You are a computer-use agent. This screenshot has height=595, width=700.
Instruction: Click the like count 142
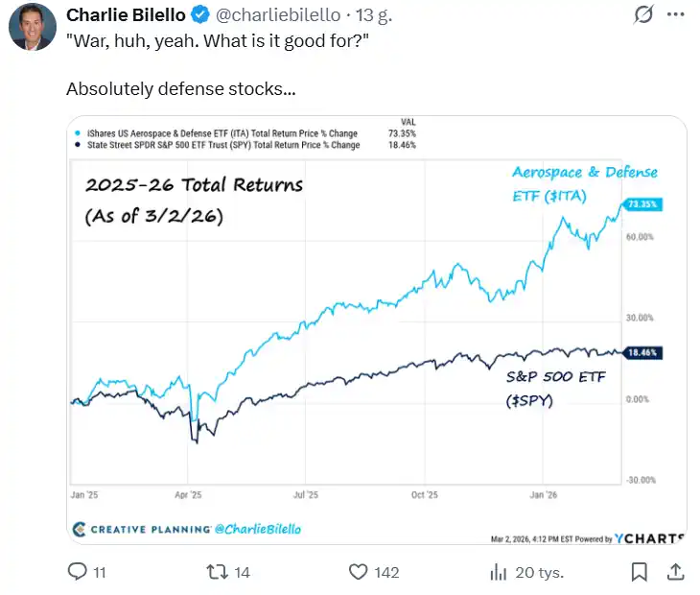tap(386, 572)
